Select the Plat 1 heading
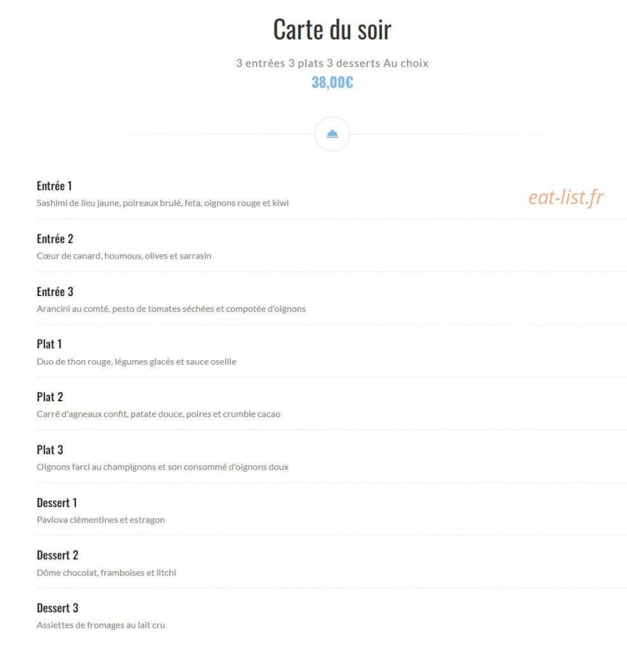This screenshot has height=672, width=627. pos(49,344)
